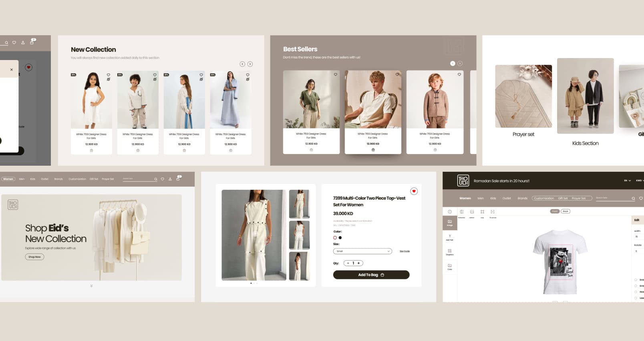Open Gift Set in Ramadan Sale panel nav
Viewport: 644px width, 341px height.
click(x=563, y=198)
